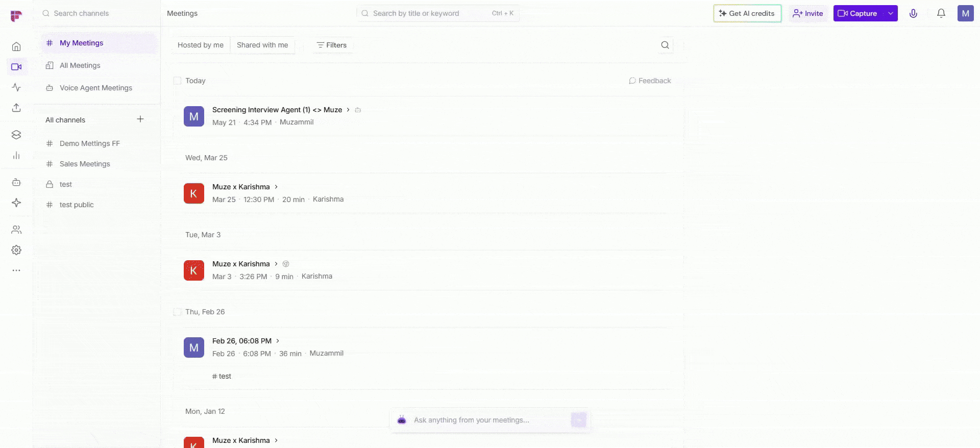Click the K avatar of Mar 25 meeting
The height and width of the screenshot is (448, 980).
(x=194, y=193)
